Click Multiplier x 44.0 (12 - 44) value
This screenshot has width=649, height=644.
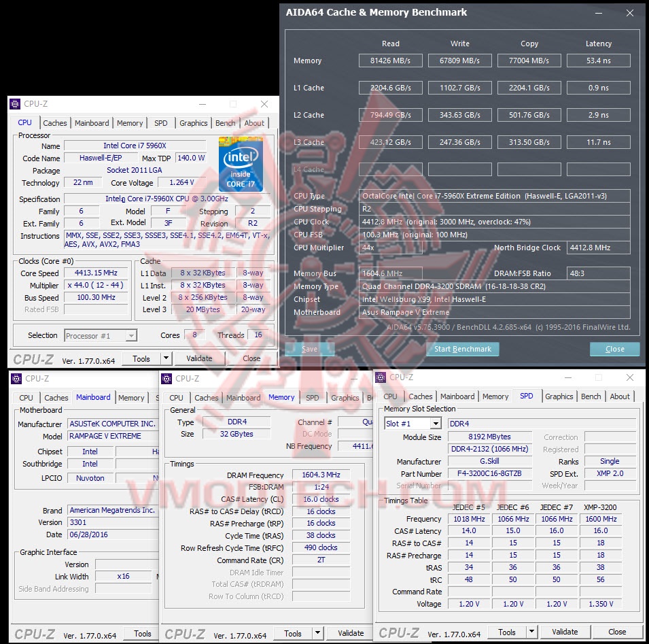[96, 286]
